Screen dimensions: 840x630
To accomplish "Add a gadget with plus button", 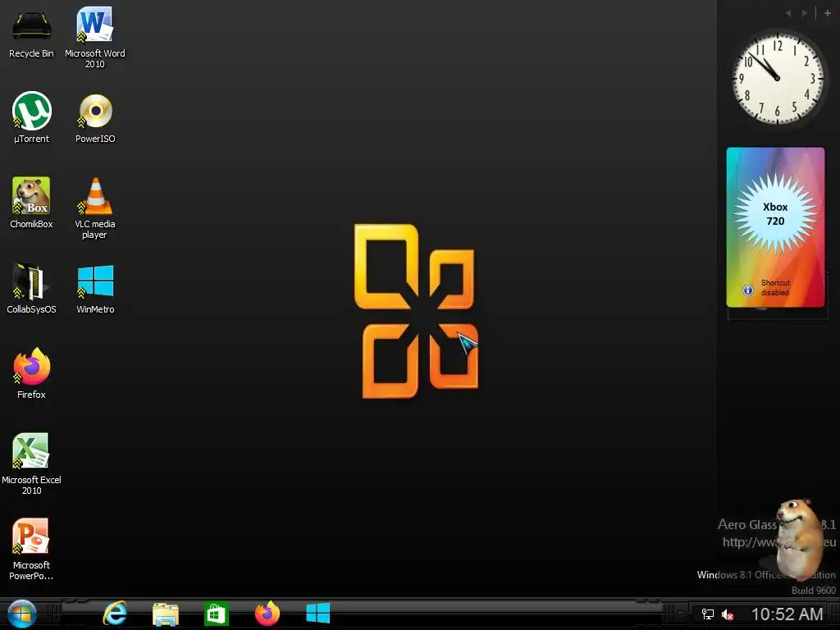I will point(827,13).
